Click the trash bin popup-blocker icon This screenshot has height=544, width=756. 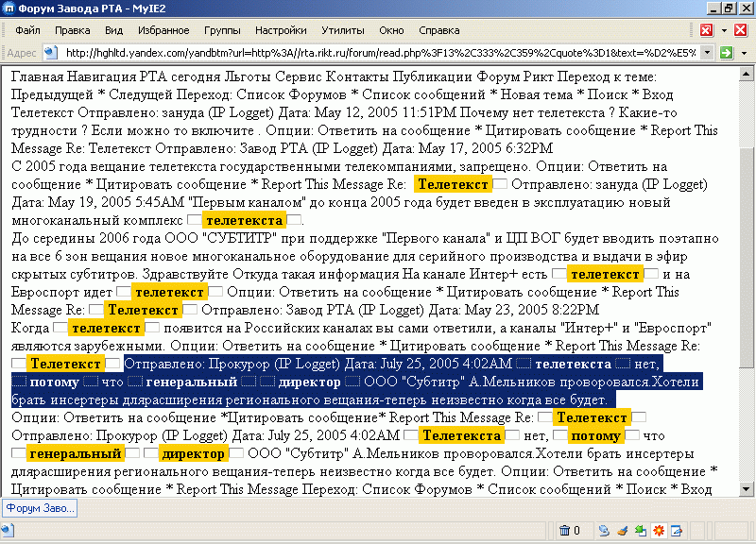click(x=564, y=531)
